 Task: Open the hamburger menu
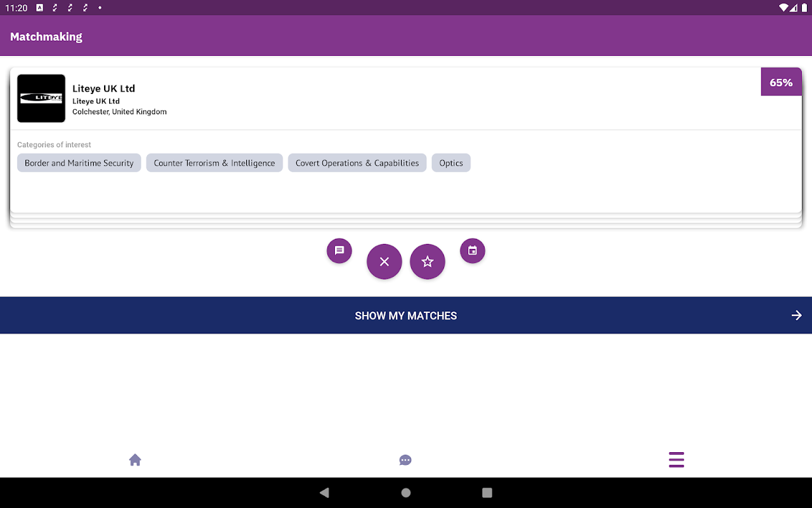[676, 460]
